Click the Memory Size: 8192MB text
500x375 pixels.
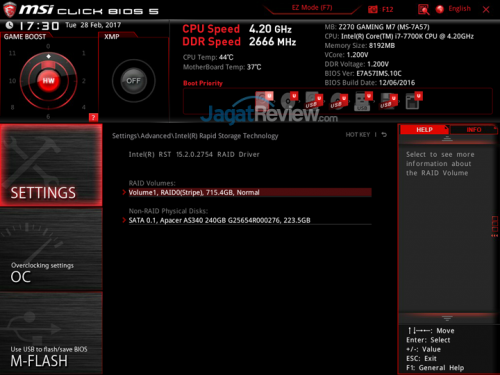[360, 45]
